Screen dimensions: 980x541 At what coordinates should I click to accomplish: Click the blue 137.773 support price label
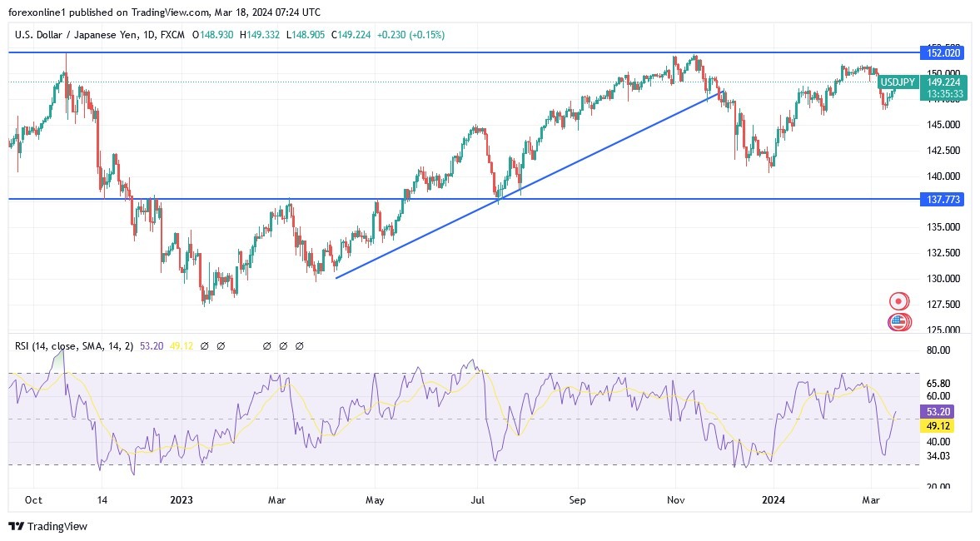pyautogui.click(x=943, y=199)
